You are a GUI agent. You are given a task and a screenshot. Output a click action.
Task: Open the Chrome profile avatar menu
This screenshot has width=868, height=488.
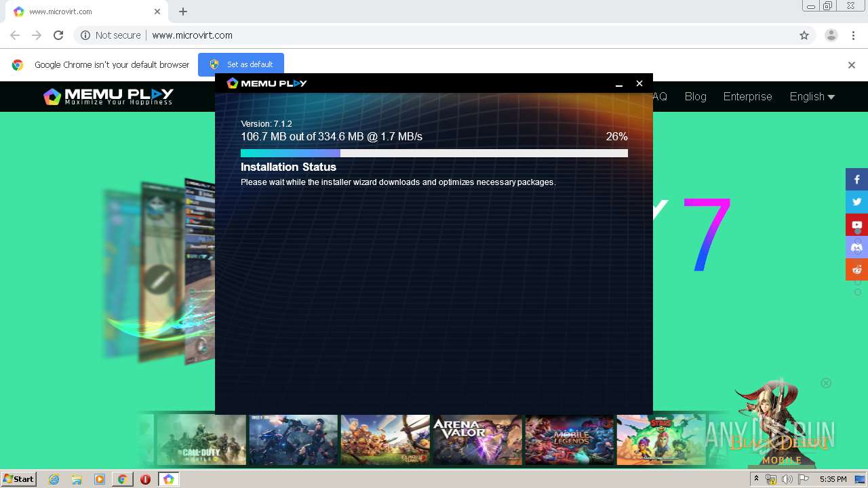click(831, 35)
